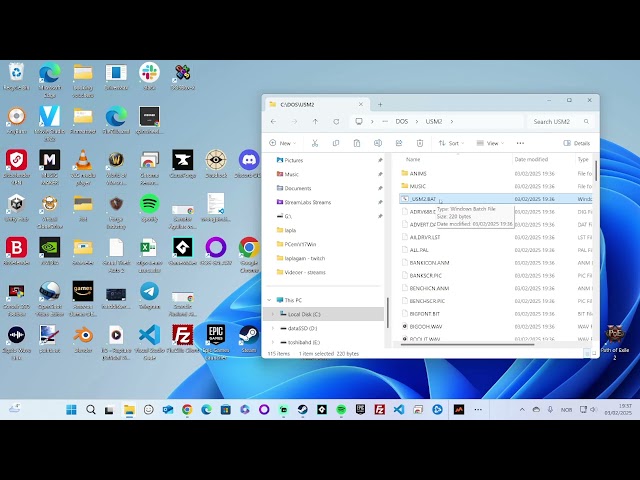The width and height of the screenshot is (640, 480).
Task: Open the Recycle Bin on the desktop
Action: pos(16,77)
